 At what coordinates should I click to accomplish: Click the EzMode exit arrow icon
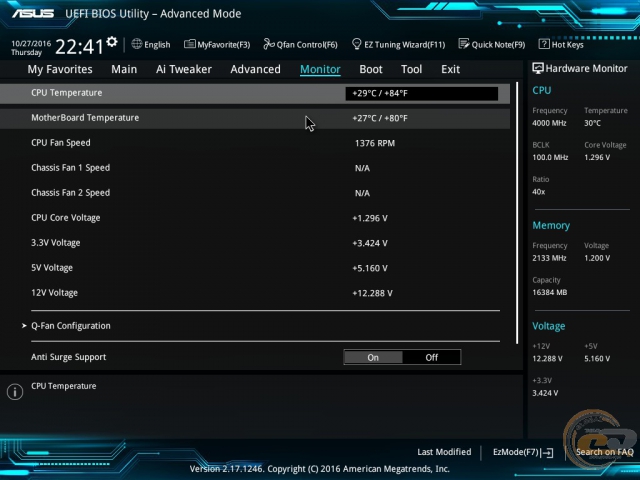coord(547,453)
